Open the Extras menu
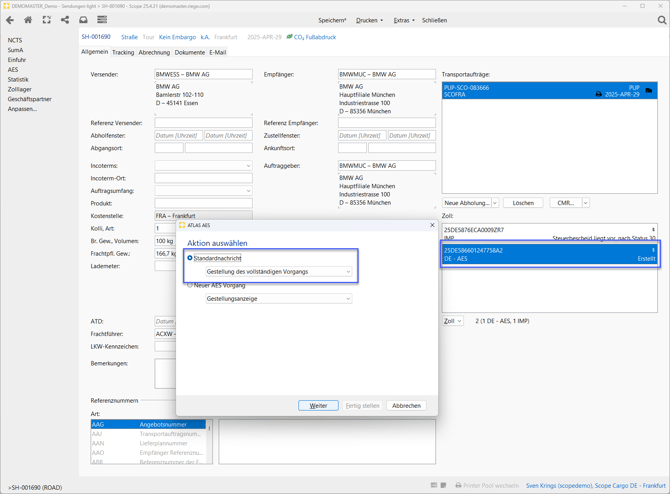 [x=404, y=21]
